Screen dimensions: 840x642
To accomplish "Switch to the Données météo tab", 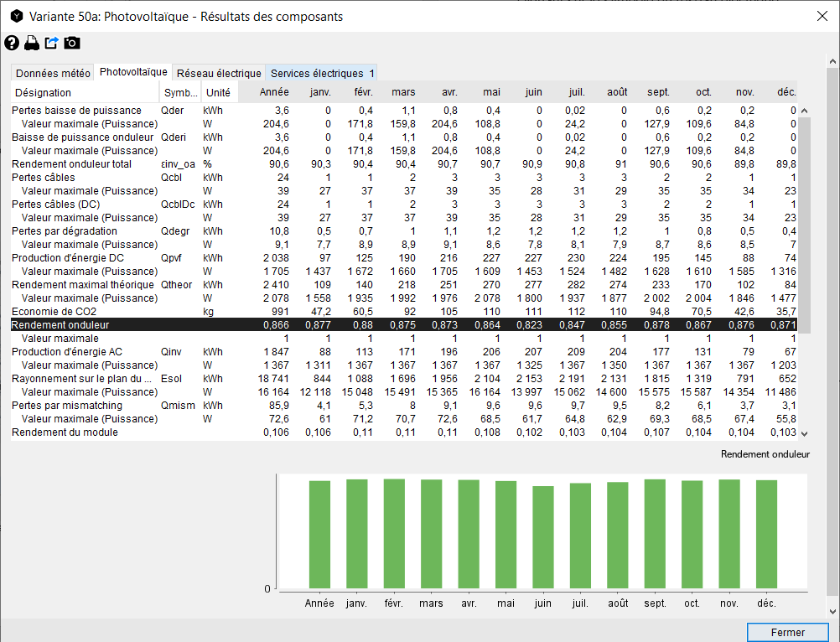I will pyautogui.click(x=52, y=74).
